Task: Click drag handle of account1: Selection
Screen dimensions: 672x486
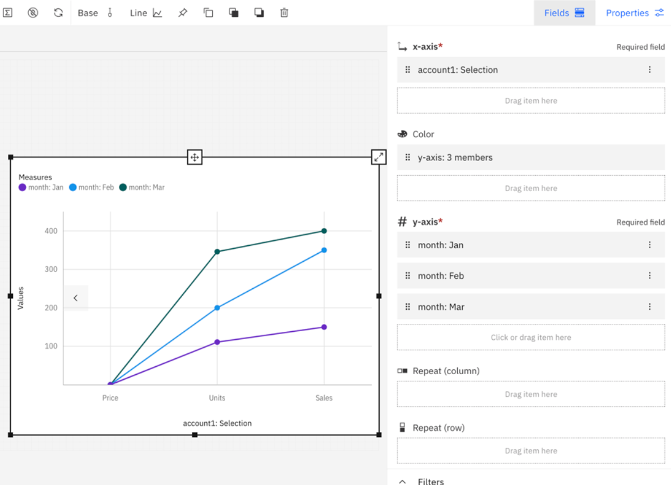Action: [x=408, y=69]
